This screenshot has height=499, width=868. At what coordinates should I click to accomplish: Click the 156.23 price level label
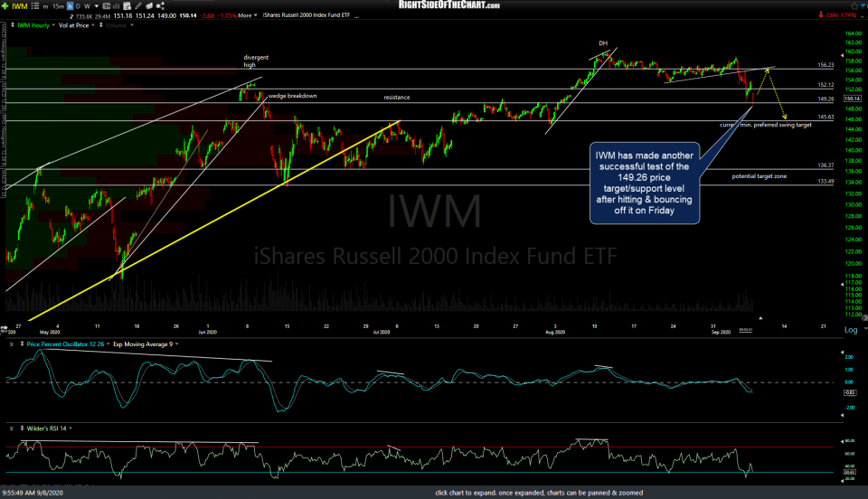(x=826, y=65)
